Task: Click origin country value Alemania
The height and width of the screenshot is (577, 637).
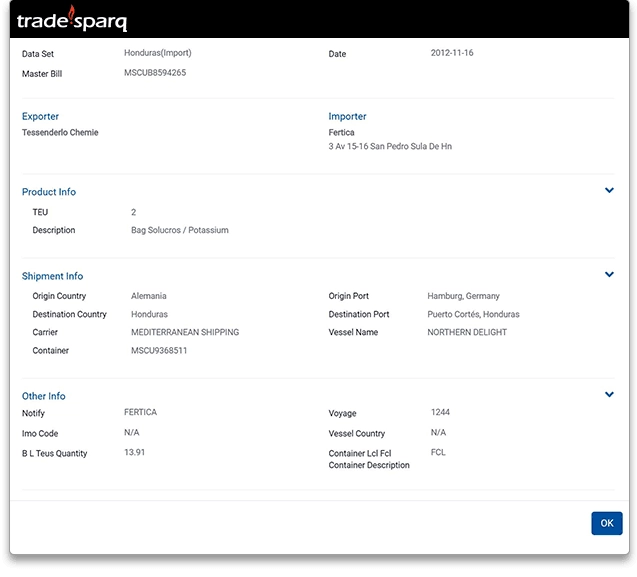Action: coord(149,296)
